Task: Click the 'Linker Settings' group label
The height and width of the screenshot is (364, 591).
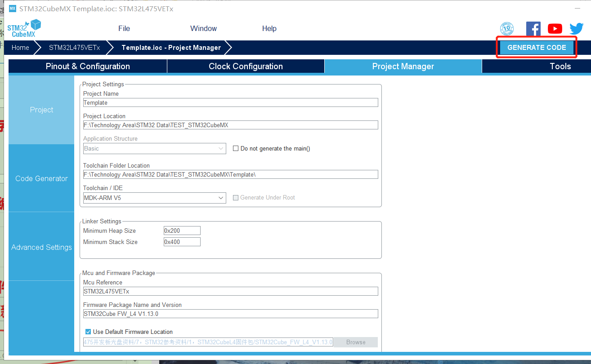Action: (102, 221)
